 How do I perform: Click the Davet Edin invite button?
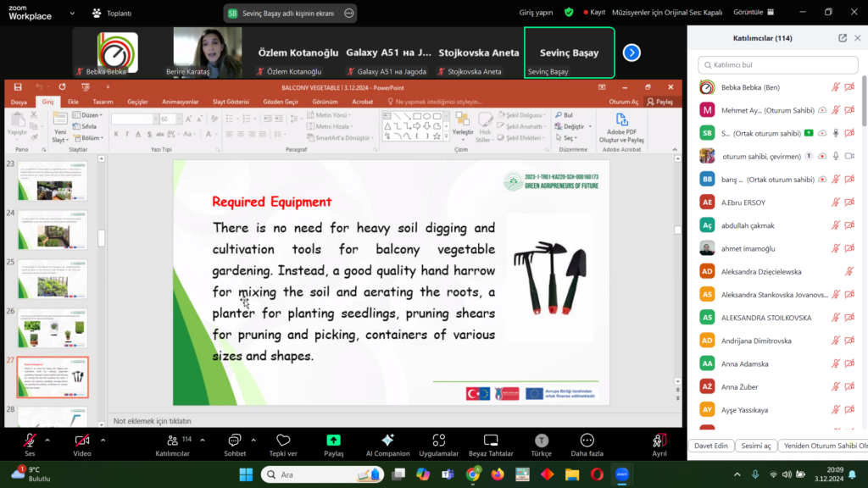pos(710,446)
